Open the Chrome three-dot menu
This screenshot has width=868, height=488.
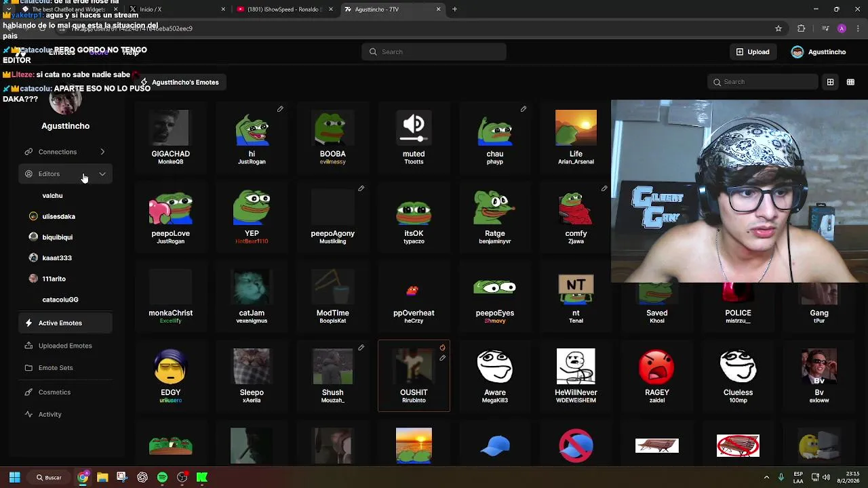856,28
